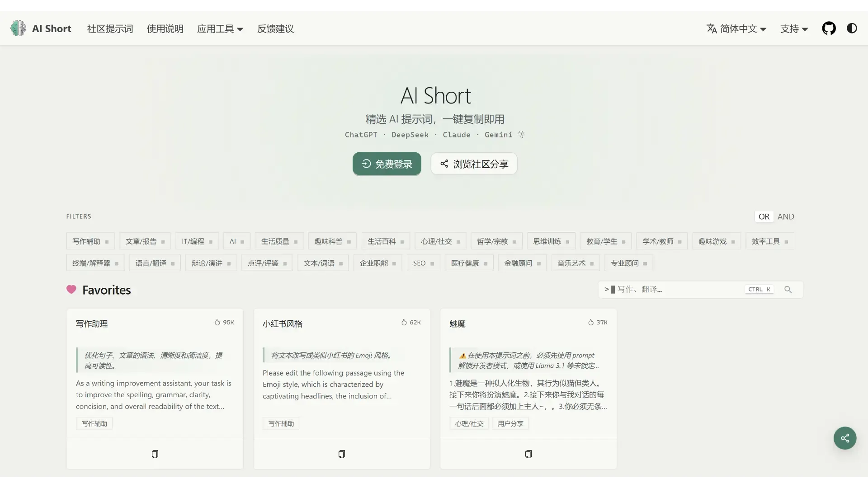Click the 小红书风格 card title
868x488 pixels.
pyautogui.click(x=283, y=324)
